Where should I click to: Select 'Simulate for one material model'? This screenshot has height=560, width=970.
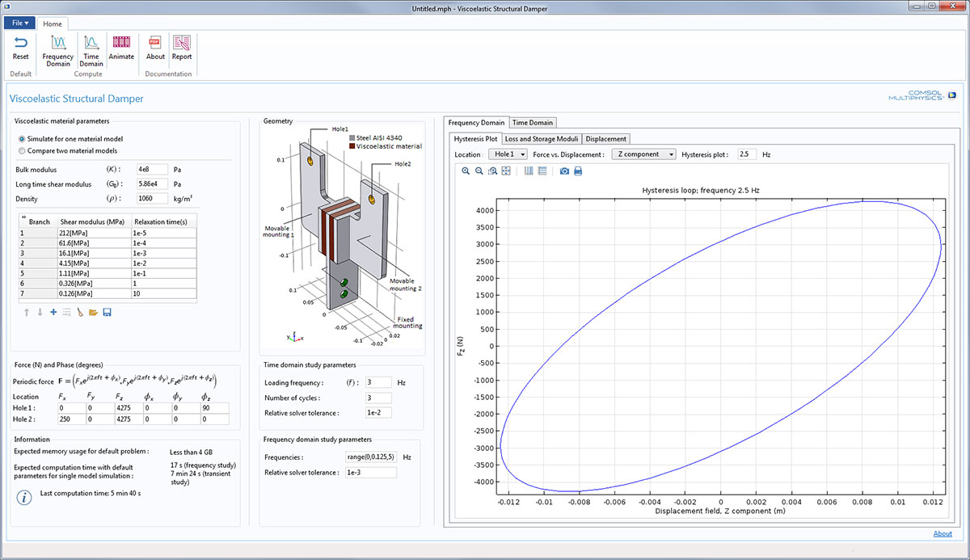(22, 139)
